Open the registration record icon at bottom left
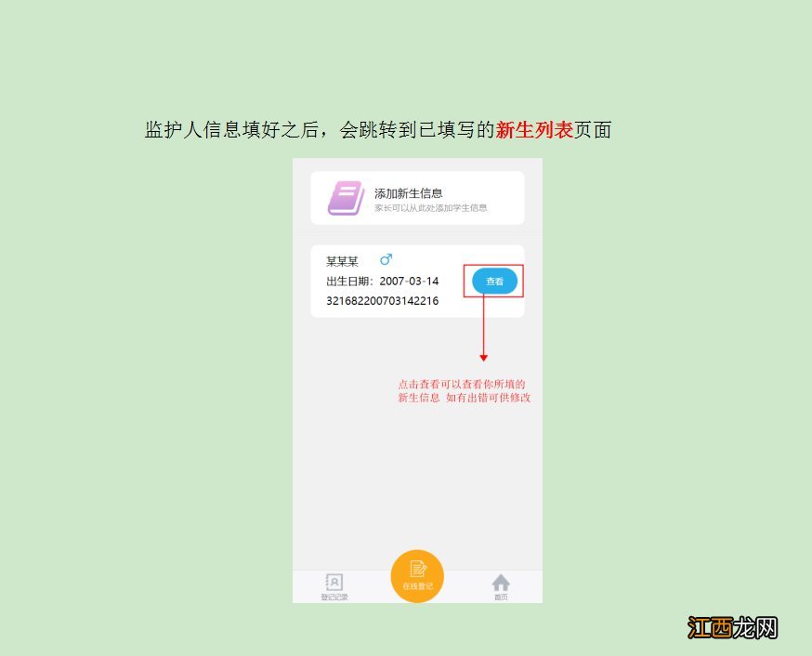 click(x=334, y=581)
